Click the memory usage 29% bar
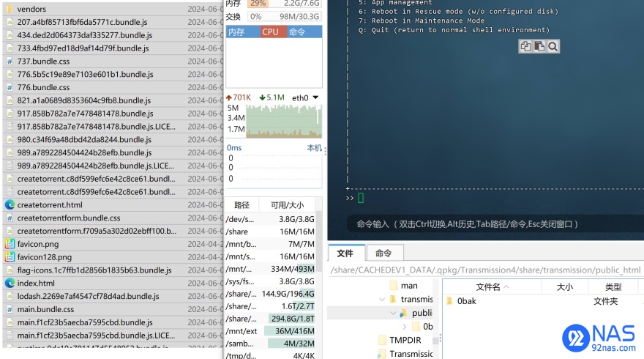Image resolution: width=644 pixels, height=359 pixels. point(284,4)
